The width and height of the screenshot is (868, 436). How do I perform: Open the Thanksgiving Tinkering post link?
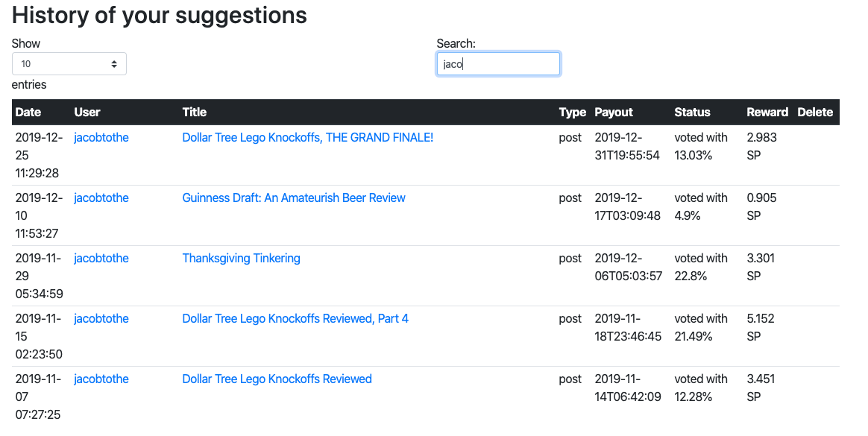click(x=241, y=258)
